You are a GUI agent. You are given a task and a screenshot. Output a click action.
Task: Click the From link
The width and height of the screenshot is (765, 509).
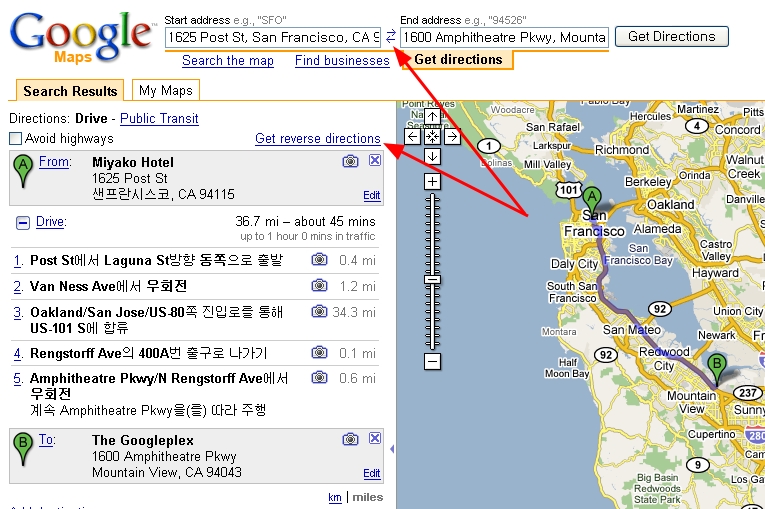[55, 162]
